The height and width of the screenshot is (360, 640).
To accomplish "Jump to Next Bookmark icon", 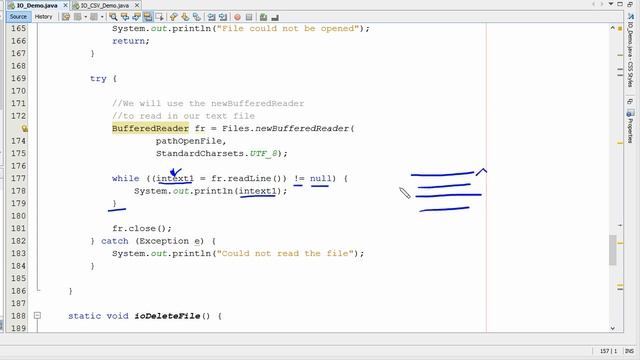I will (185, 17).
